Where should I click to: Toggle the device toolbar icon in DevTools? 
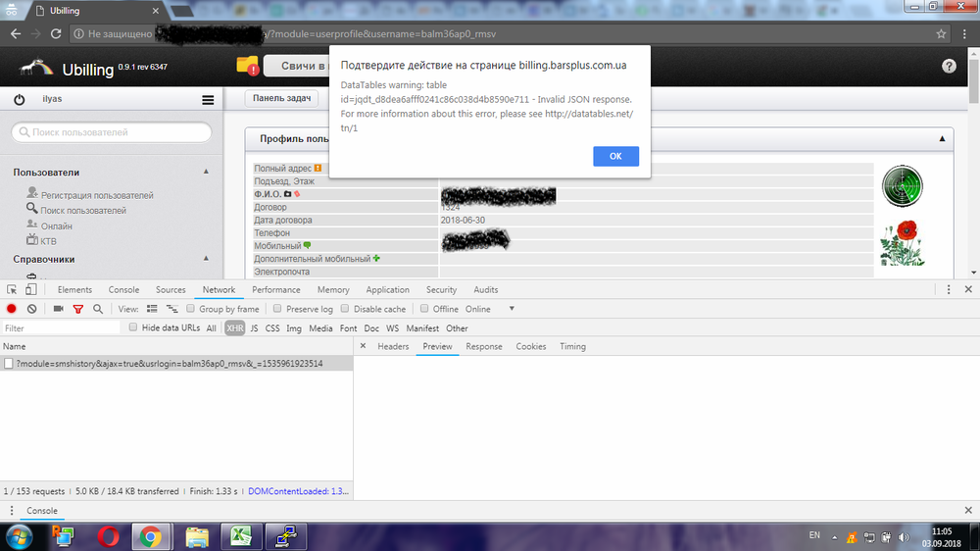point(31,290)
